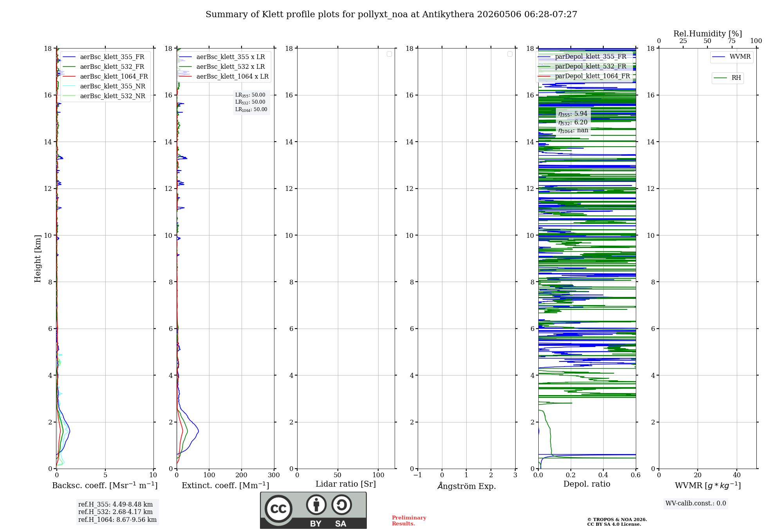This screenshot has height=532, width=783.
Task: Click the 'Lidar ratio [Sr]' axis label
Action: click(x=346, y=484)
